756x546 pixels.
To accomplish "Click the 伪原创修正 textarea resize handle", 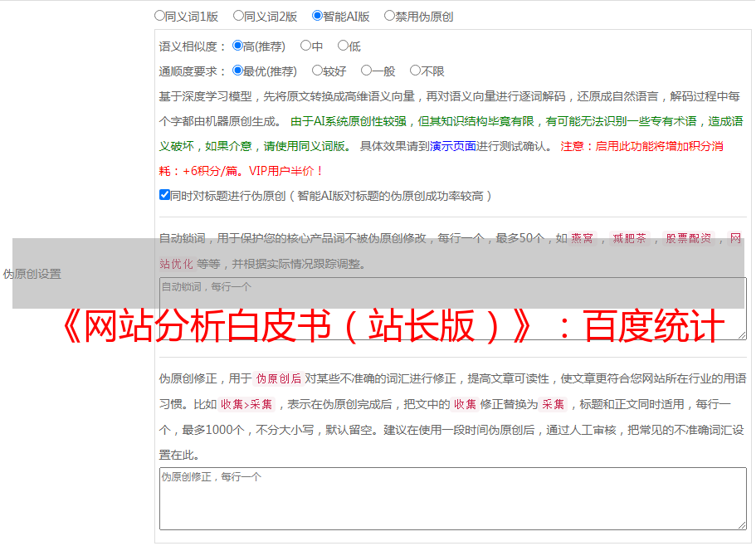I will point(742,524).
